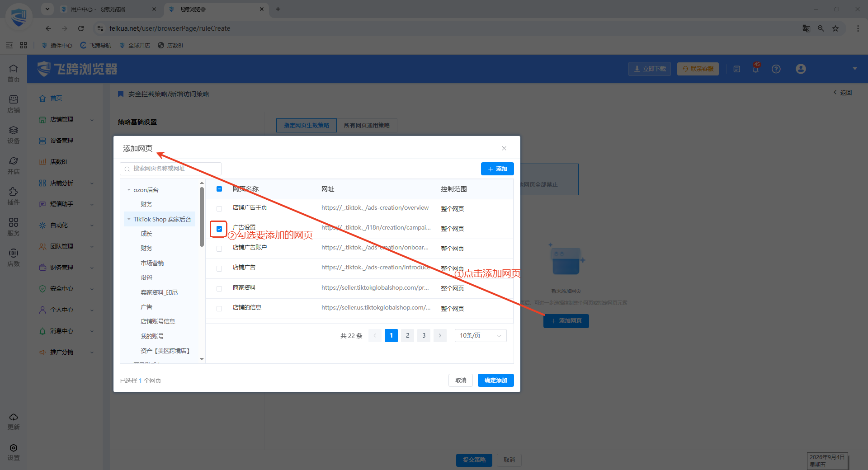Click the zoom magnifier icon in address bar

tap(821, 28)
